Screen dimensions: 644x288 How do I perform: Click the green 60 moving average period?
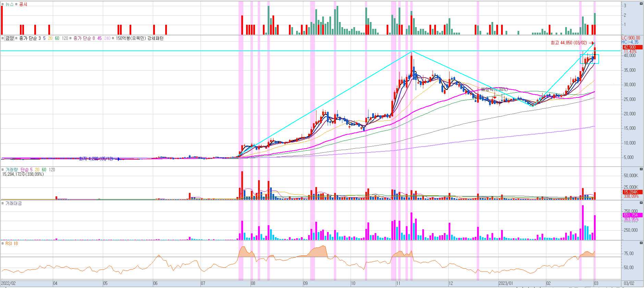click(57, 38)
